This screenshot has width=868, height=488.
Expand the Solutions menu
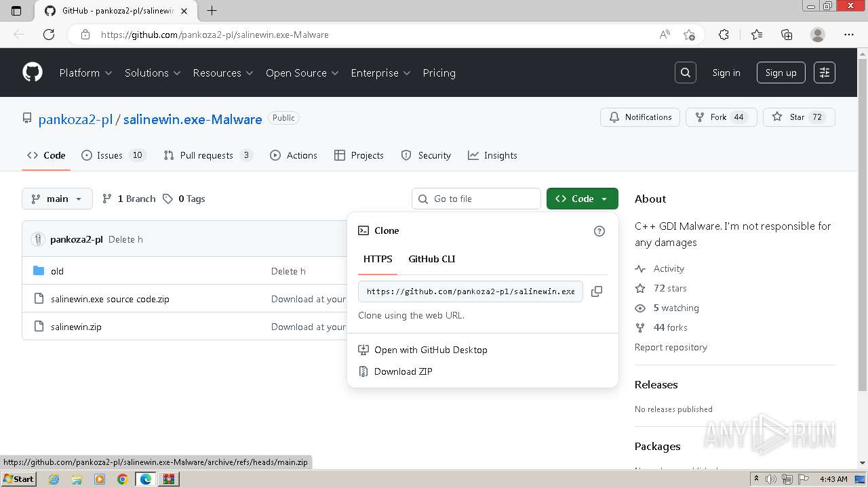[153, 73]
